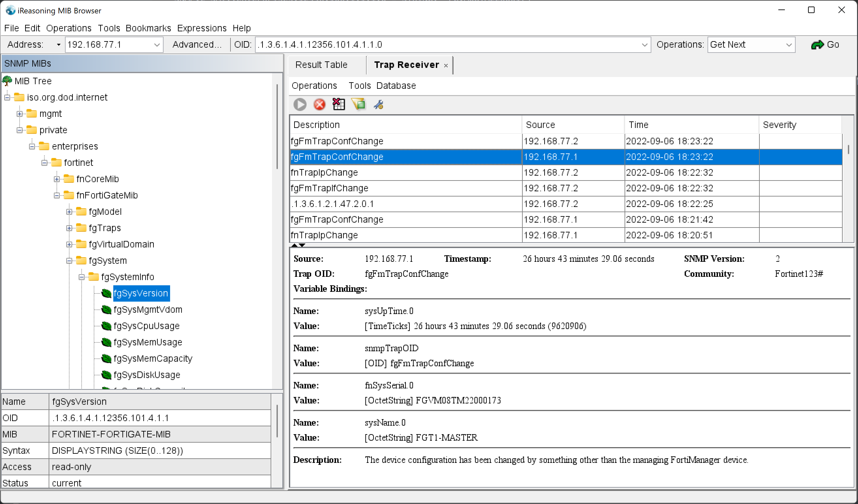
Task: Click the clear trap table icon
Action: point(339,104)
